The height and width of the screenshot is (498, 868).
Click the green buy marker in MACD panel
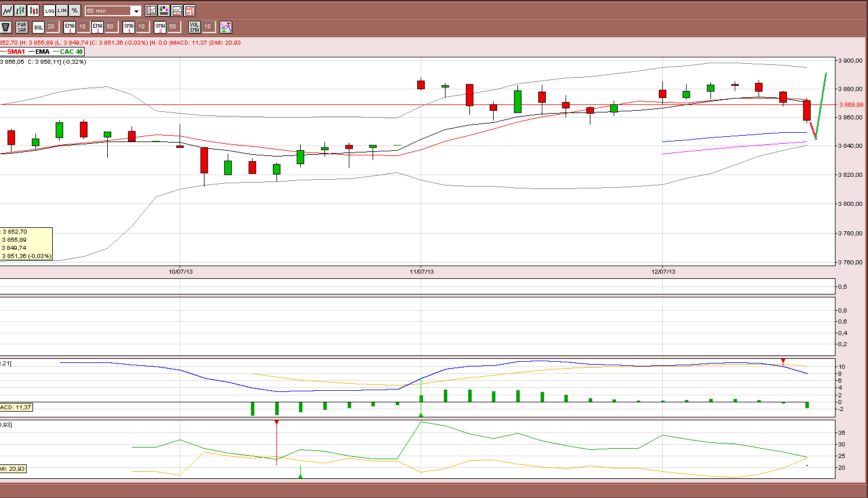coord(421,415)
